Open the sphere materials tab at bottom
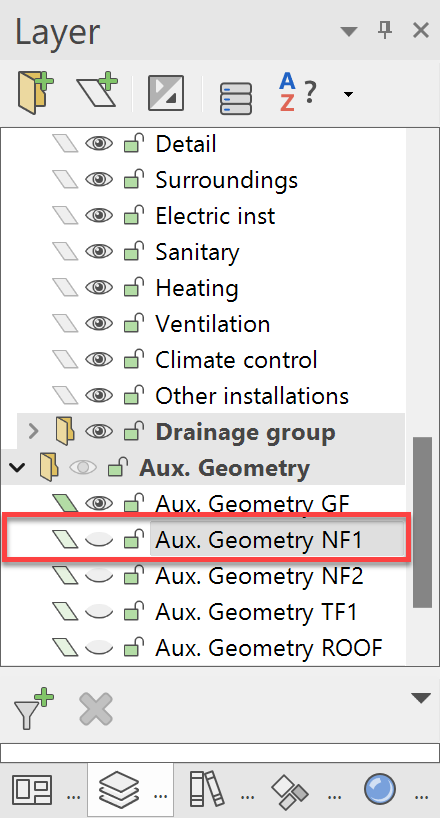This screenshot has height=818, width=440. [x=381, y=790]
